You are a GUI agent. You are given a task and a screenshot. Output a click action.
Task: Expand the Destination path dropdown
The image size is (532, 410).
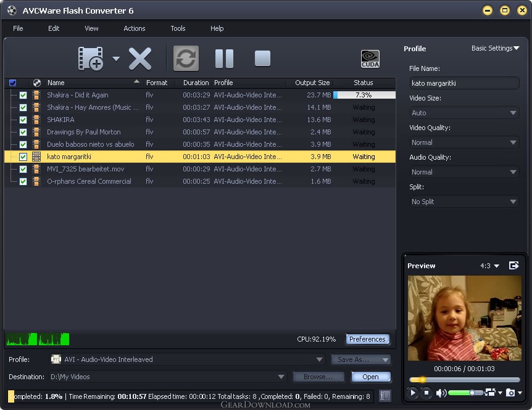click(x=281, y=377)
